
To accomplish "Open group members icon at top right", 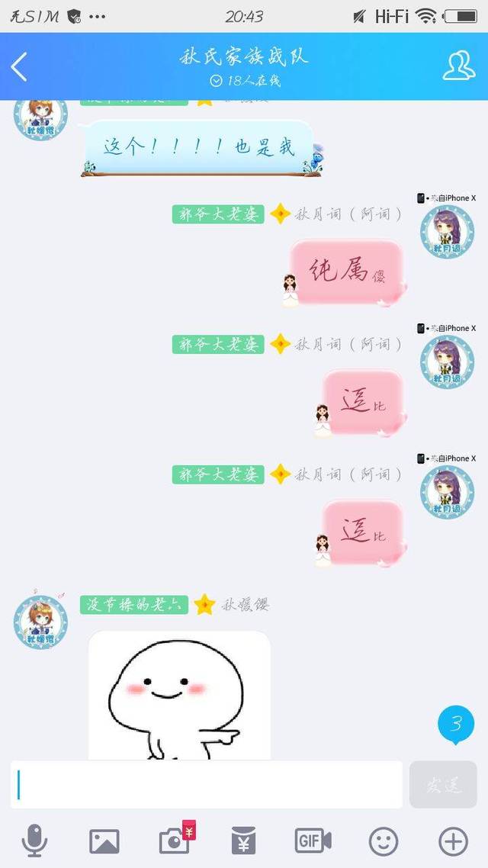I will pyautogui.click(x=458, y=66).
